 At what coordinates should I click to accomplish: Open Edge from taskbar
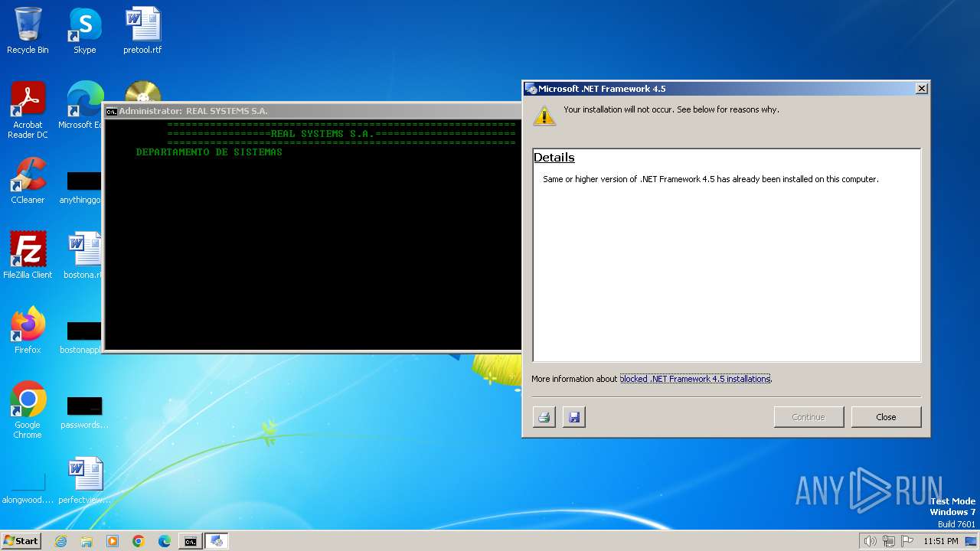(x=165, y=541)
